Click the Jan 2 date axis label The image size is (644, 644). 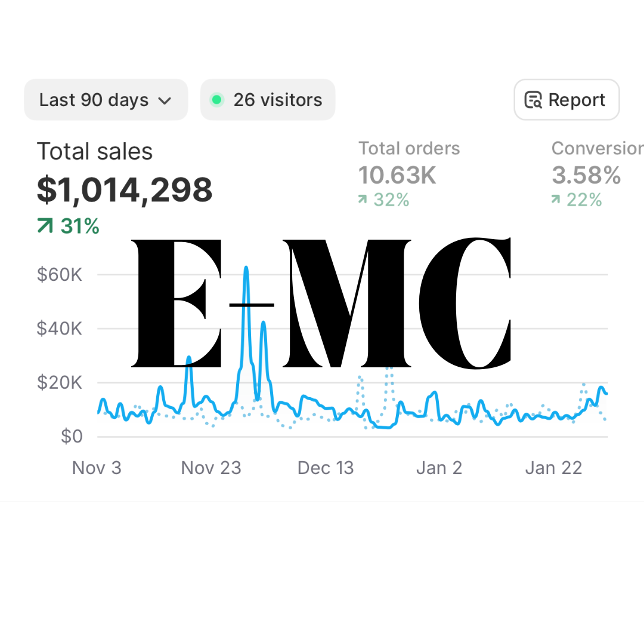tap(439, 467)
